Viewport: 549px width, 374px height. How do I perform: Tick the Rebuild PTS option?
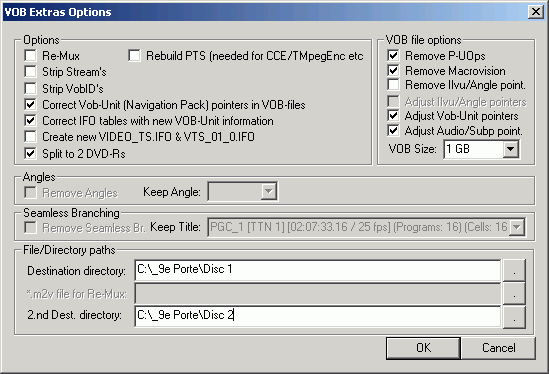tap(134, 55)
